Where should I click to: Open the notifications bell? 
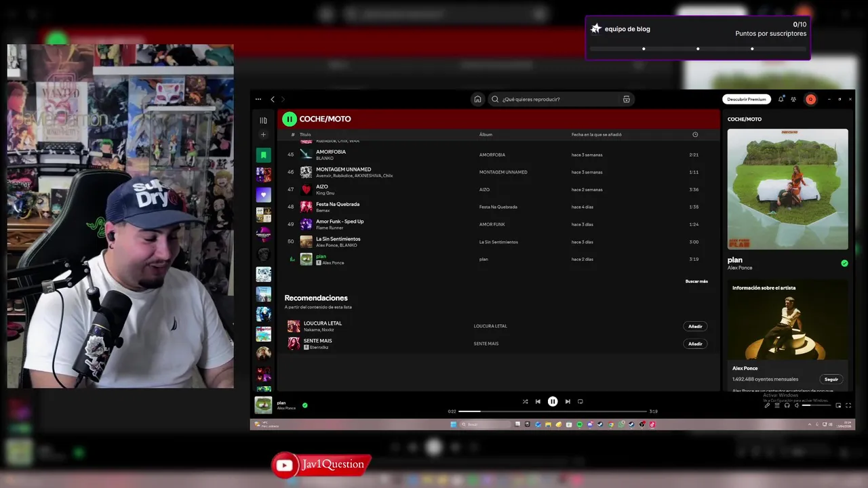781,99
